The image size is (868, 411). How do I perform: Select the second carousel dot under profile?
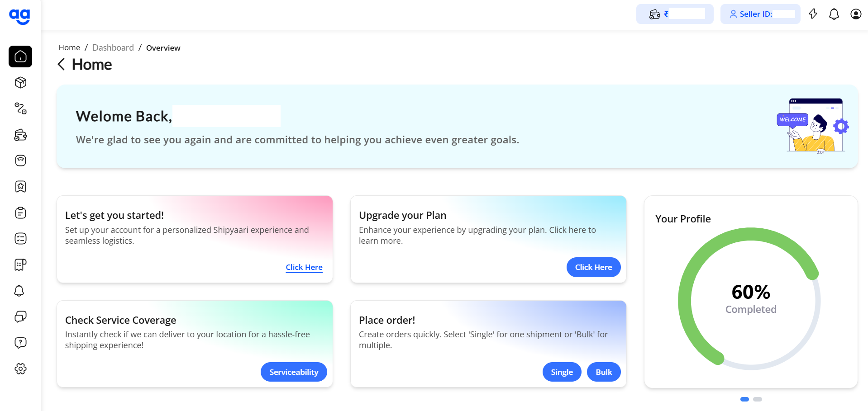[x=758, y=399]
